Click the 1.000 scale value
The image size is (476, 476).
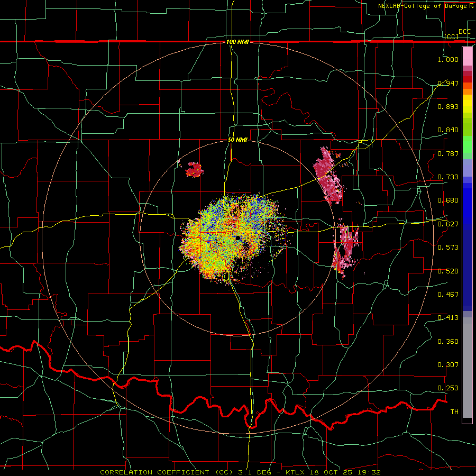(x=448, y=59)
